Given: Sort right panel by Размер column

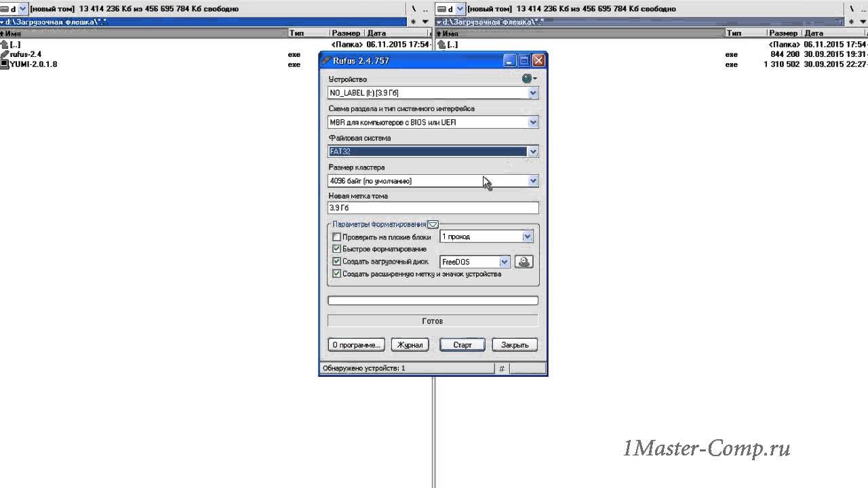Looking at the screenshot, I should [783, 33].
